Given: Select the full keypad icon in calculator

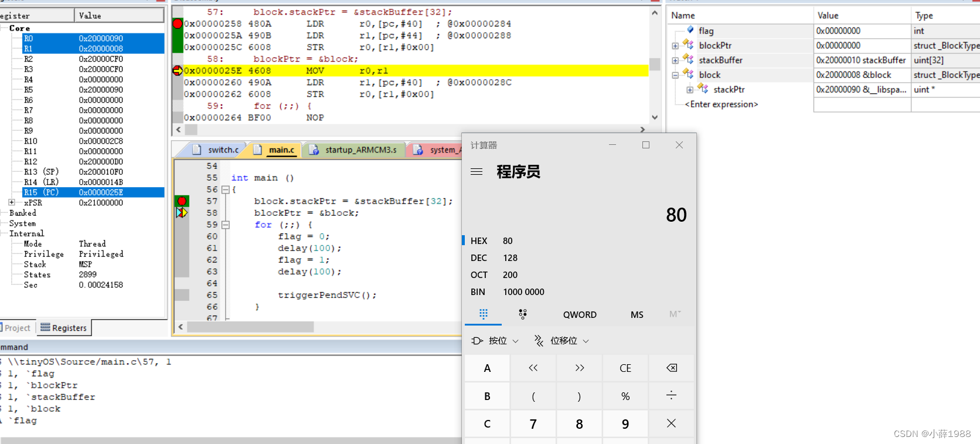Looking at the screenshot, I should (483, 314).
